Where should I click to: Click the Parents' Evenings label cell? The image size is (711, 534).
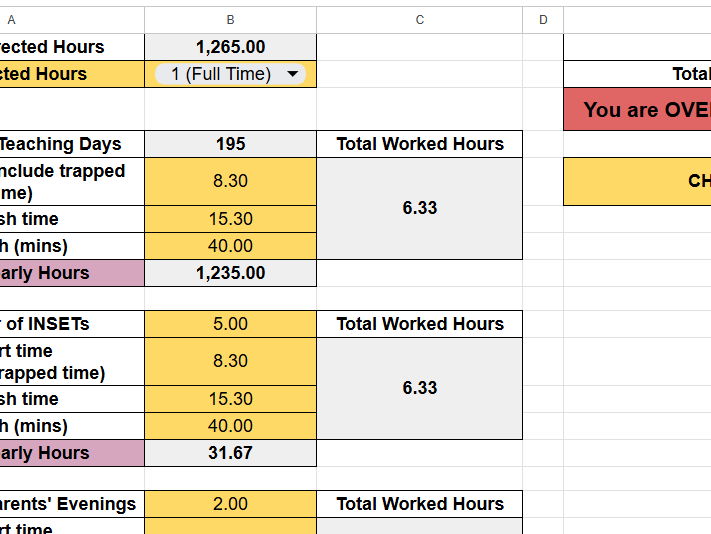72,504
